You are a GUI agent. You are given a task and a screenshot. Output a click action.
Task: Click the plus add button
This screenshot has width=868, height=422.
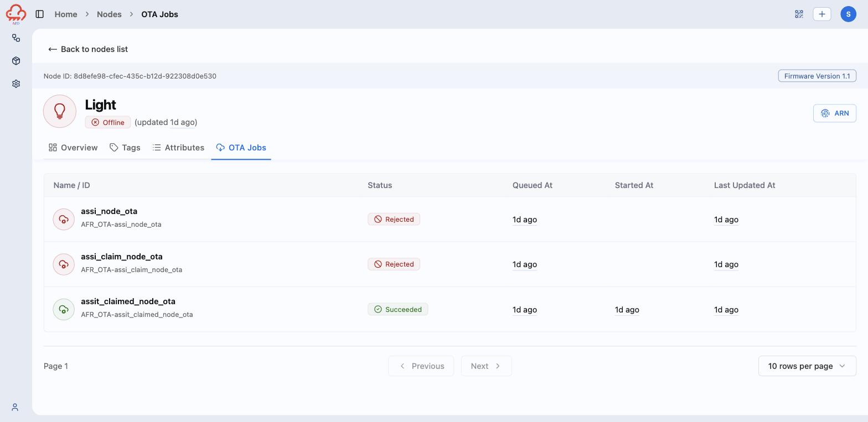pos(822,14)
